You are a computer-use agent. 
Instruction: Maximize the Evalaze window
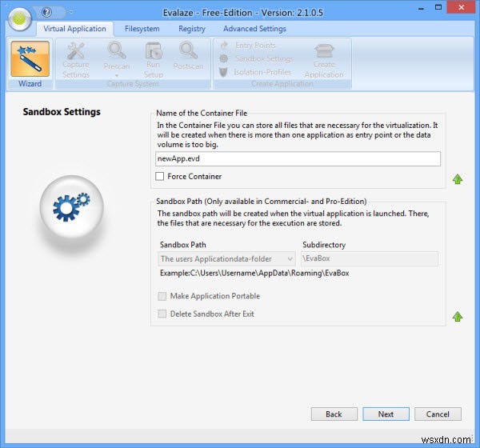tap(438, 7)
